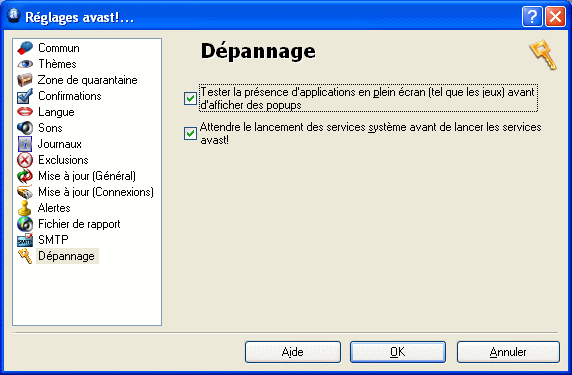Click the red X icon beside Exclusions

(x=25, y=160)
